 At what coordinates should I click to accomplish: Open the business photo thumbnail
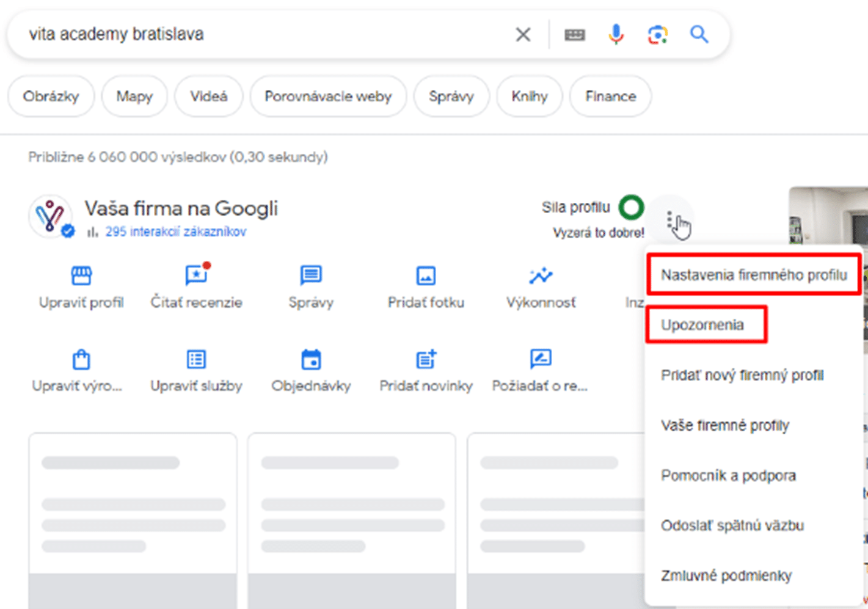[828, 217]
